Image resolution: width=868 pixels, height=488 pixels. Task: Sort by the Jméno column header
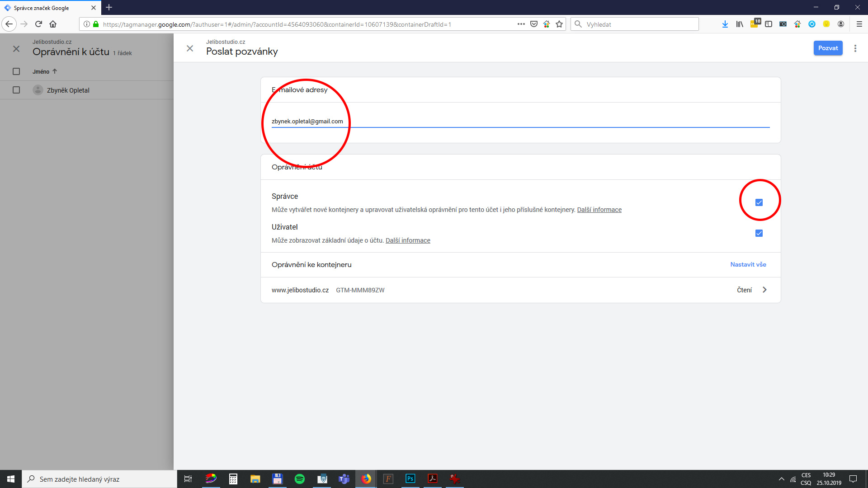click(x=45, y=71)
